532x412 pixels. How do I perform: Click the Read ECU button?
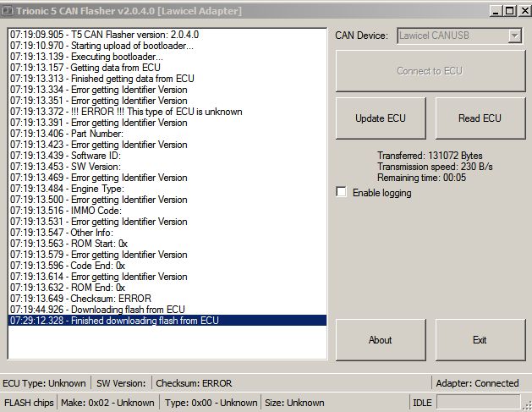[480, 118]
